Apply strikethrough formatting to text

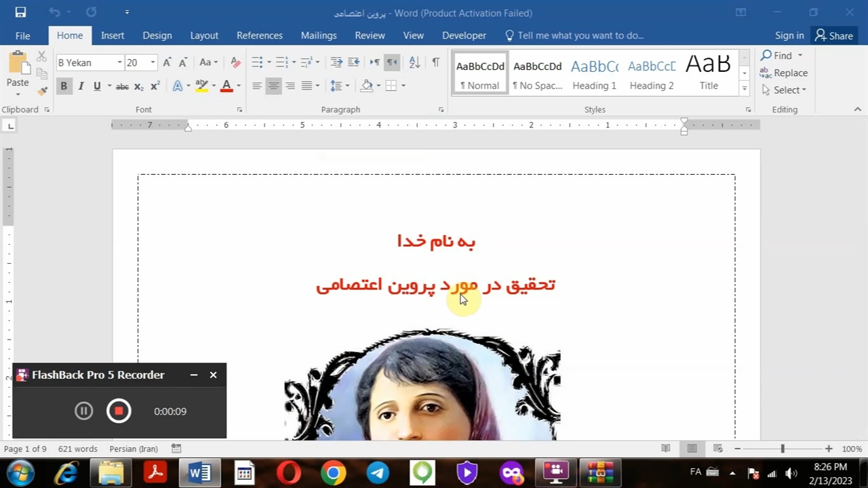coord(122,86)
